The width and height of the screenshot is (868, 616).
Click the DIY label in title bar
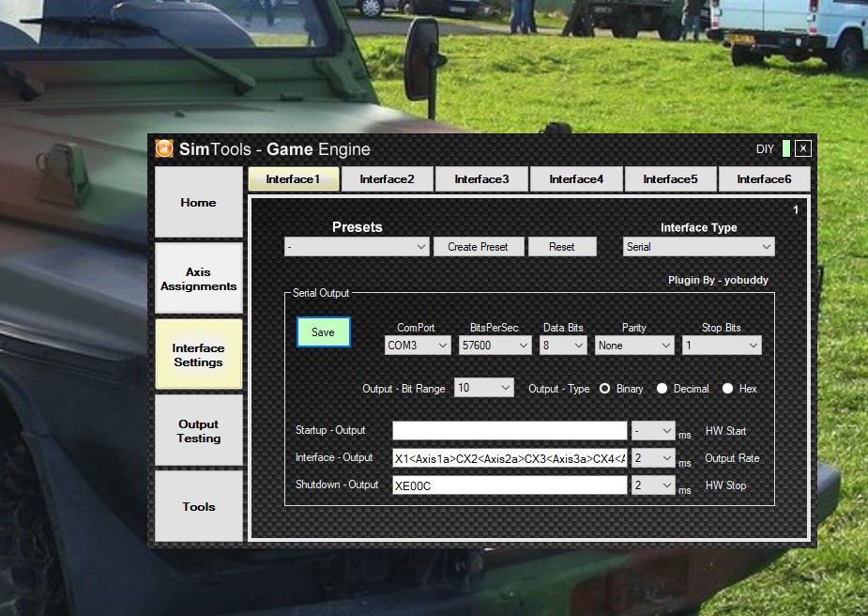(x=765, y=149)
